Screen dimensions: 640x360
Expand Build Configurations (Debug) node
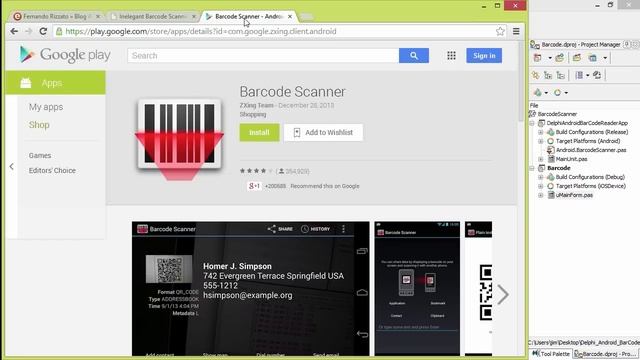click(540, 177)
